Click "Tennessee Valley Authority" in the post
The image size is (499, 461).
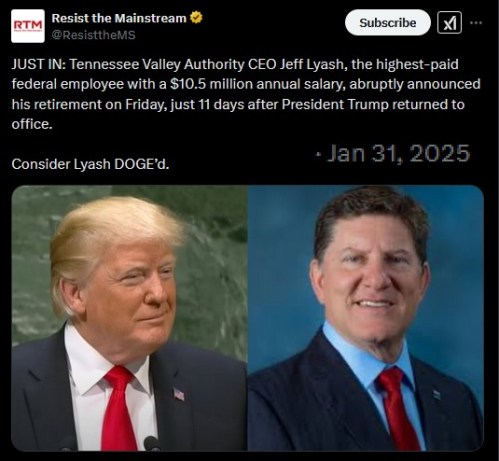[x=157, y=64]
